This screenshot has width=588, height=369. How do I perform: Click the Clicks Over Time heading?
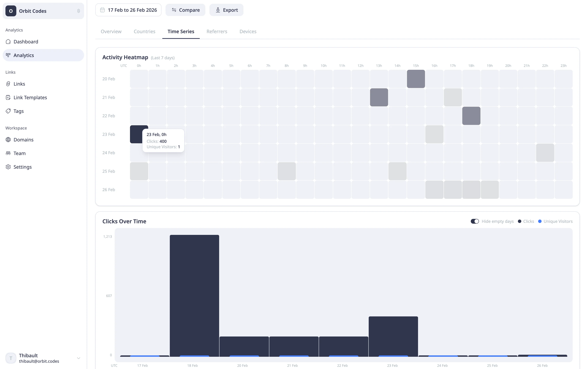(124, 221)
